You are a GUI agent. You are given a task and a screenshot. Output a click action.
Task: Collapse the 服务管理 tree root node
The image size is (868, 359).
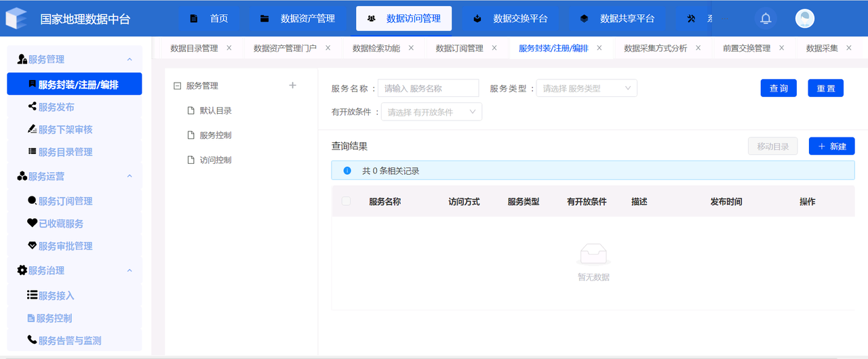tap(178, 86)
